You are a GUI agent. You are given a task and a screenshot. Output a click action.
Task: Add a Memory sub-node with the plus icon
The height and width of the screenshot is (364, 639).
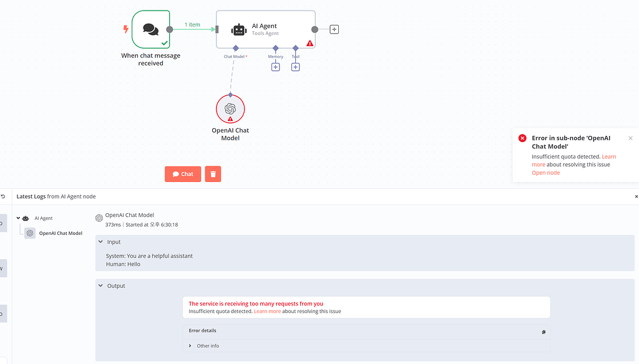275,66
